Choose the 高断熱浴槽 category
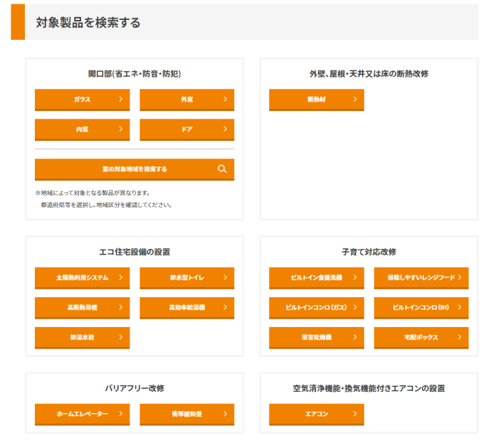The image size is (498, 448). click(82, 307)
